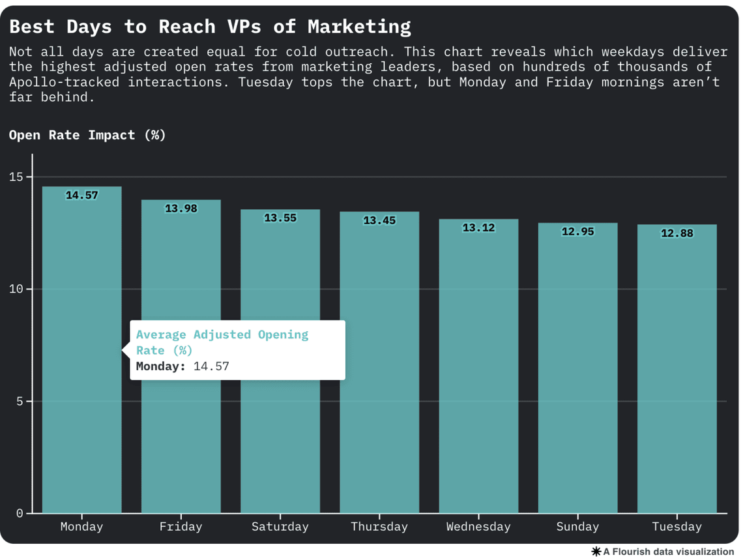Image resolution: width=743 pixels, height=560 pixels.
Task: Click the 'Best Days to Reach VPs' title
Action: click(210, 26)
